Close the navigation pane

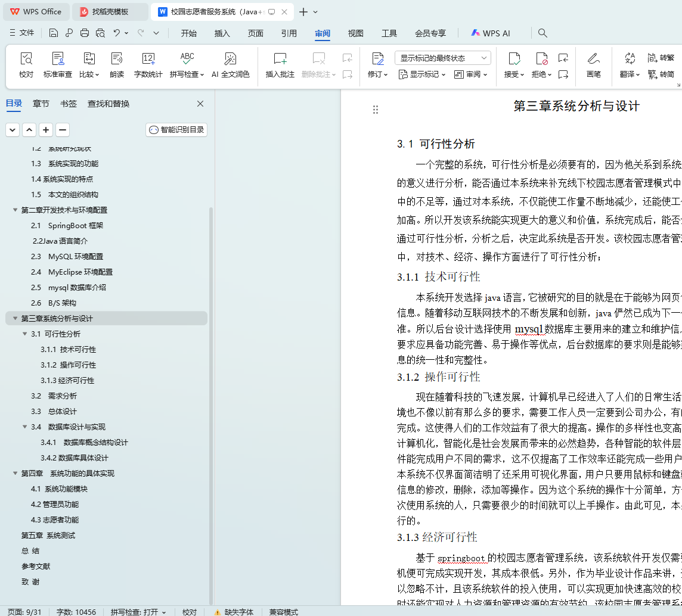point(200,104)
